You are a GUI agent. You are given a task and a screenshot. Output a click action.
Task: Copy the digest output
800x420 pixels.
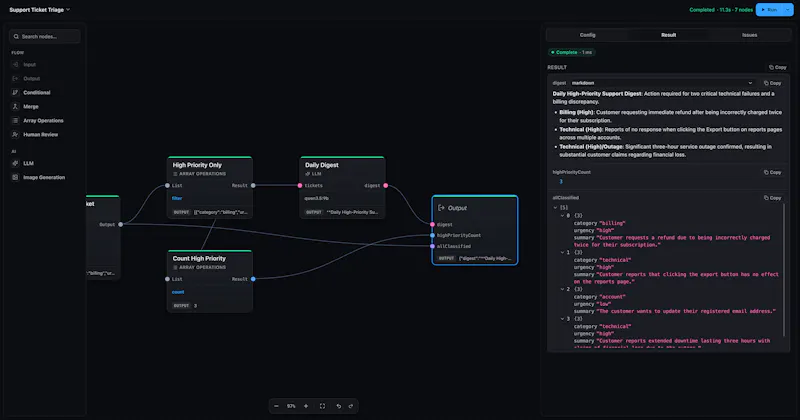coord(772,83)
